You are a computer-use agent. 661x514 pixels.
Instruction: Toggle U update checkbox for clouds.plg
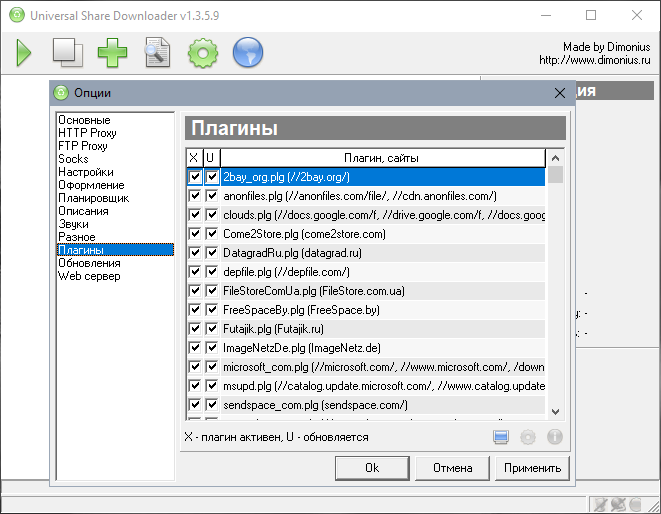pos(212,215)
